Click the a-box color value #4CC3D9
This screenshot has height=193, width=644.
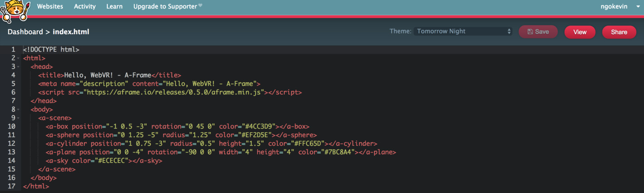coord(261,126)
